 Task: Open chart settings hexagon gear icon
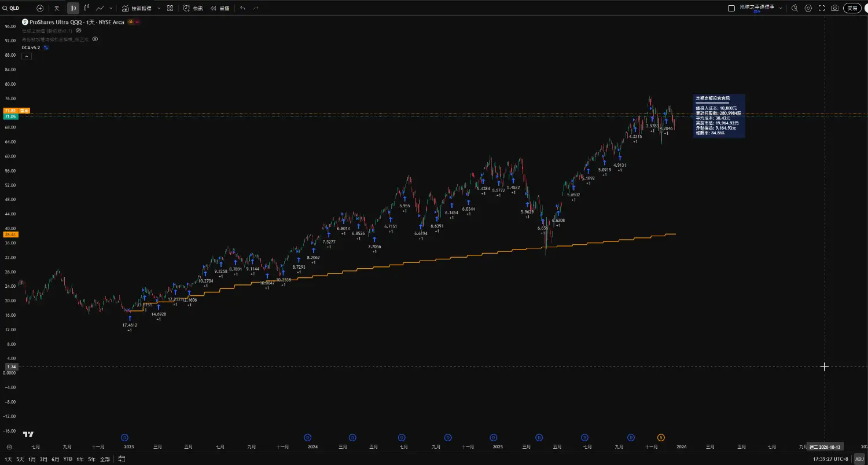(808, 8)
